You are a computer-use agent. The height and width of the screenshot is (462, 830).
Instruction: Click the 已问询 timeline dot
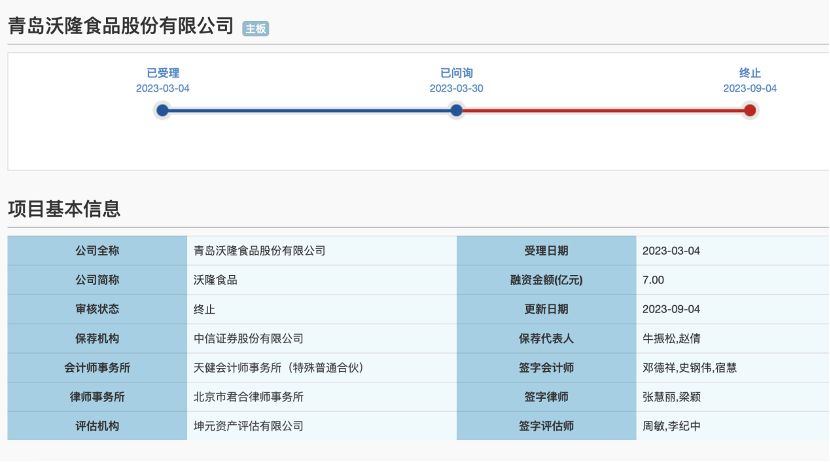point(456,110)
